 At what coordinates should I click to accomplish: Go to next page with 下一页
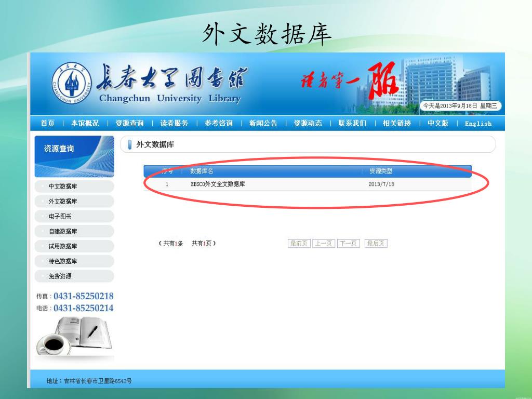(349, 243)
